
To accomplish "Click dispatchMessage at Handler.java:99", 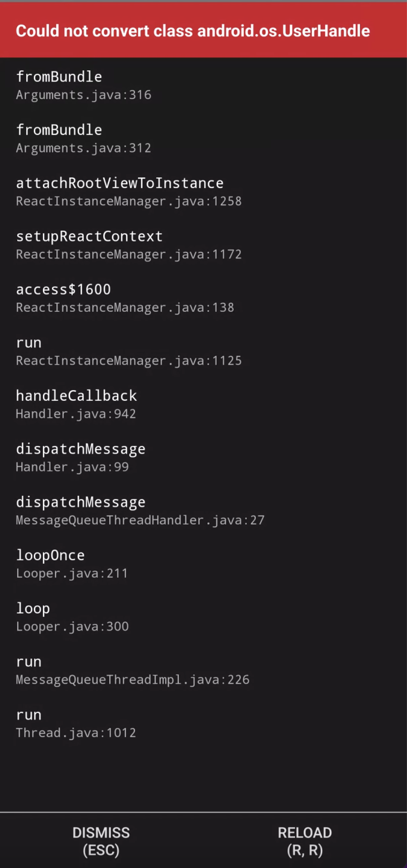I will [x=80, y=457].
